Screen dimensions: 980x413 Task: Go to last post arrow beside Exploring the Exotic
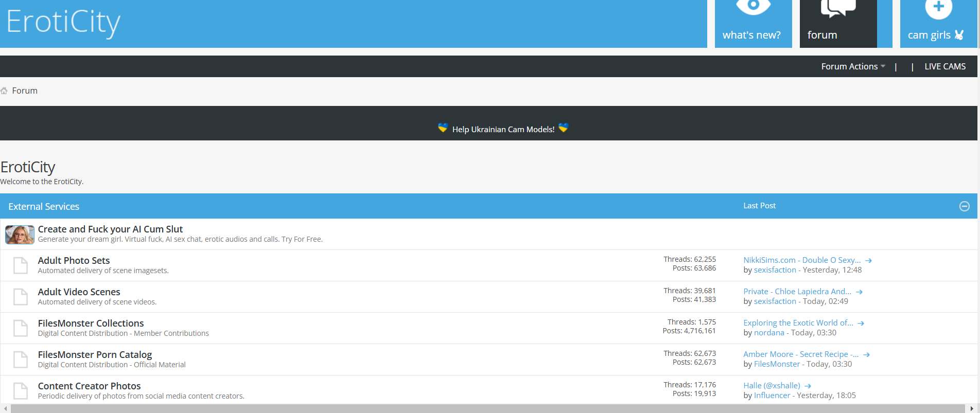click(861, 324)
